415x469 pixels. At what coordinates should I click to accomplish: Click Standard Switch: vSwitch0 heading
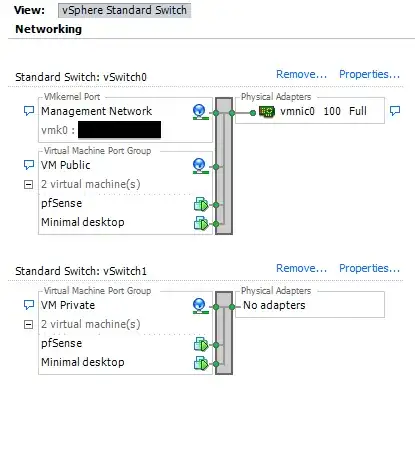[81, 77]
